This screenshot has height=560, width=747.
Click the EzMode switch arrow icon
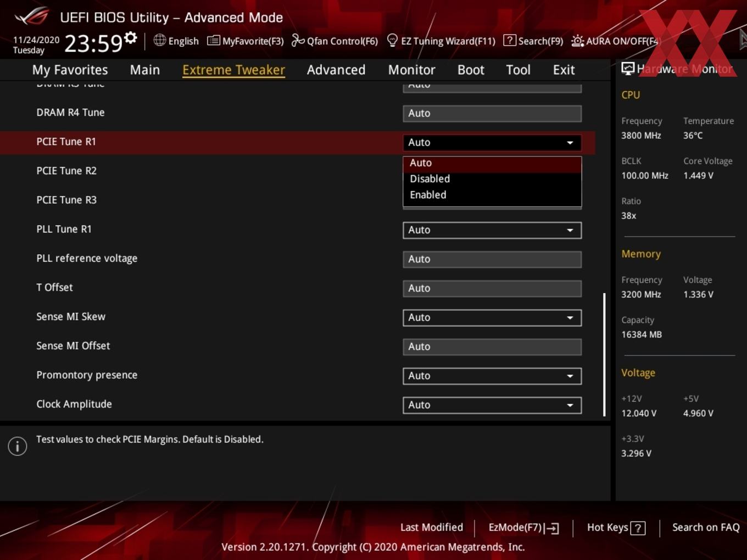[x=552, y=528]
